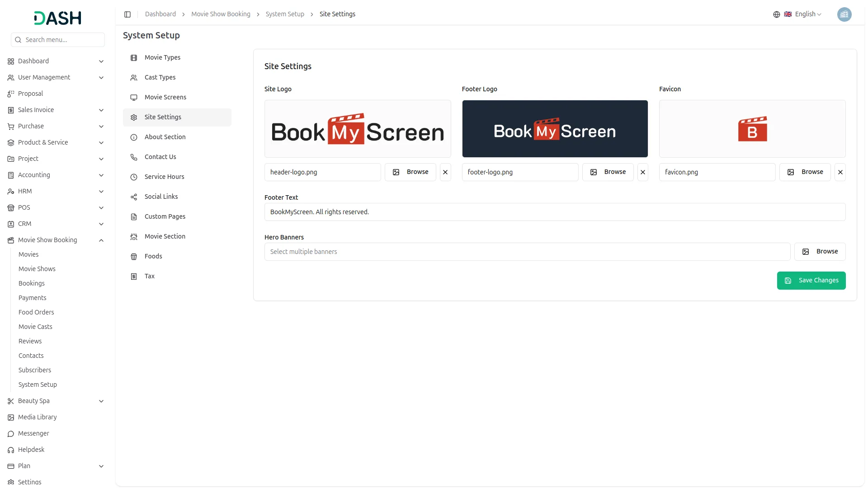
Task: Browse for a new Favicon file
Action: 805,172
